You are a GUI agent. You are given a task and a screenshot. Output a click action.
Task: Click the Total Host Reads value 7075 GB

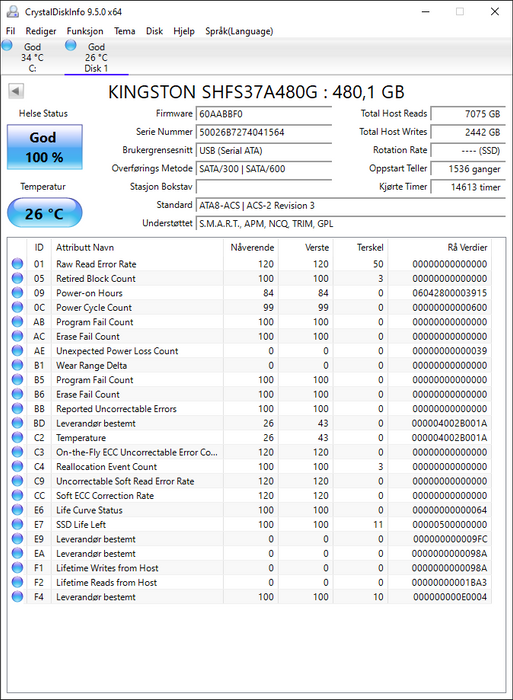468,114
